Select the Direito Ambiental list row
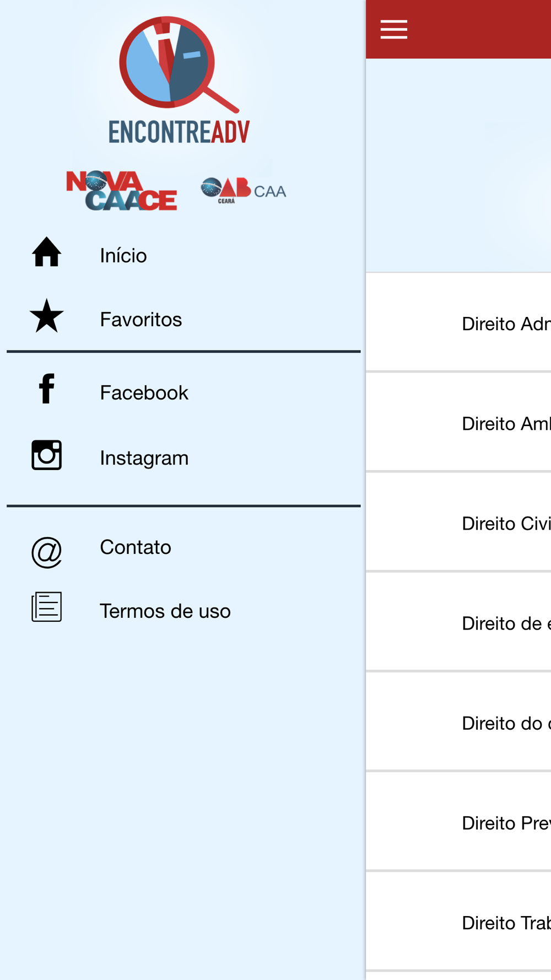Viewport: 551px width, 980px height. (x=458, y=423)
